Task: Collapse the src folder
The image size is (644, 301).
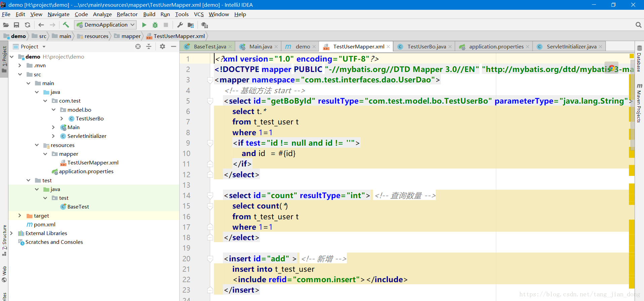Action: coord(20,74)
